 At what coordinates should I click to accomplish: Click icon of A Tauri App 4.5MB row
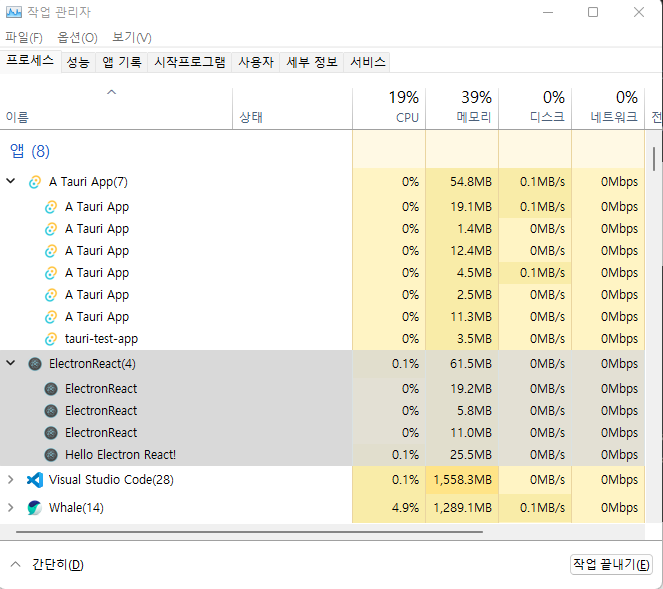[51, 273]
